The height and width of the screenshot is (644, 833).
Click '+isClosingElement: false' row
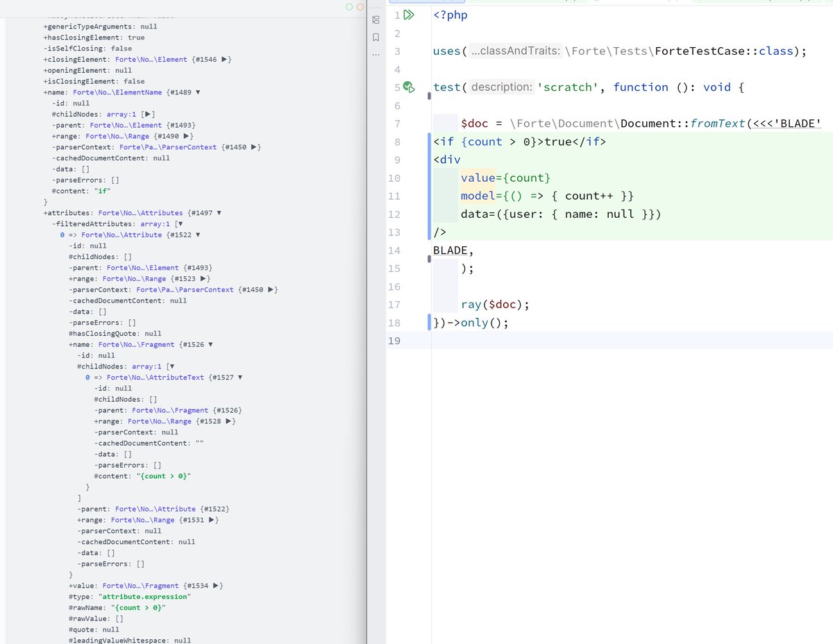pyautogui.click(x=94, y=81)
